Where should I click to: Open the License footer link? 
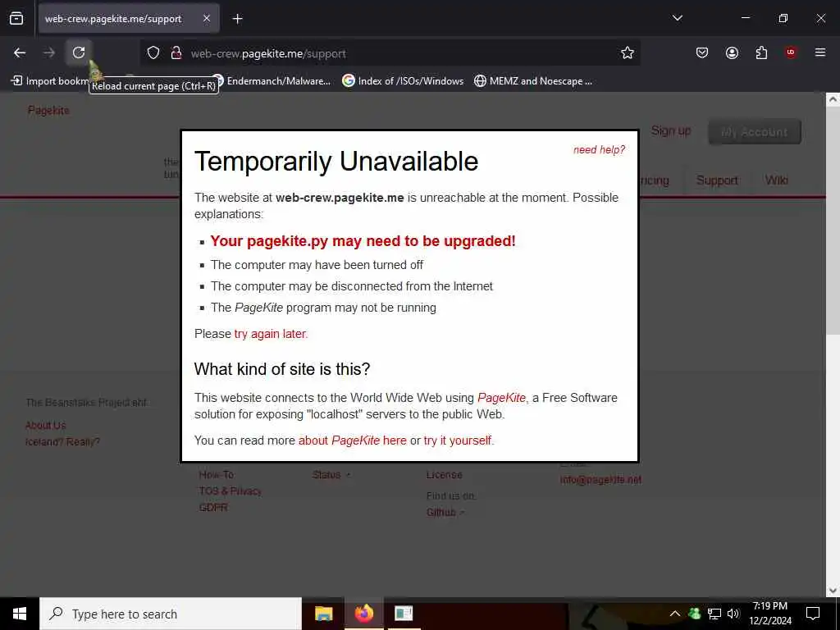(x=444, y=475)
